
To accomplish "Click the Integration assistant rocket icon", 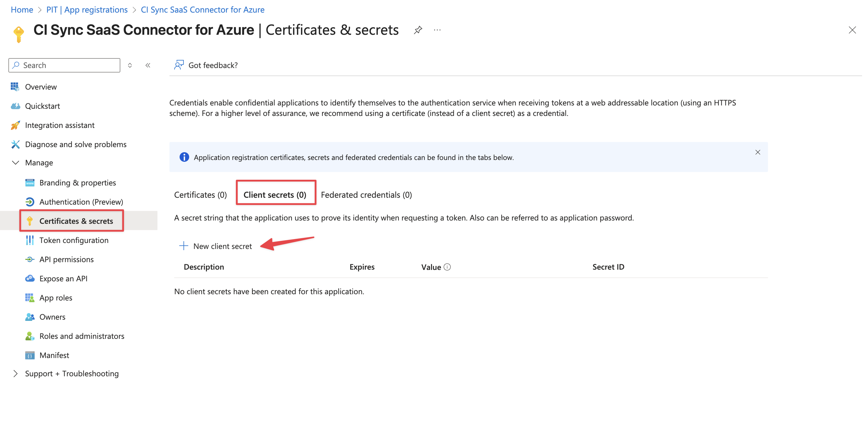I will point(15,125).
